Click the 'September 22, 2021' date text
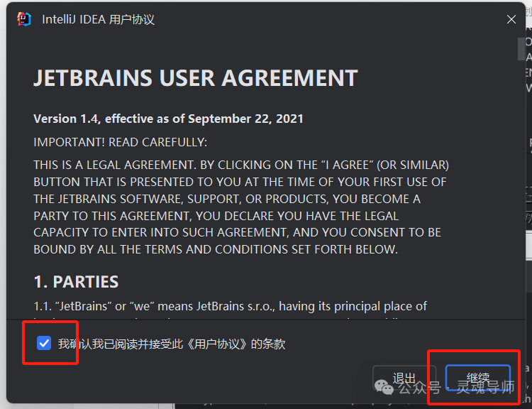 point(245,119)
